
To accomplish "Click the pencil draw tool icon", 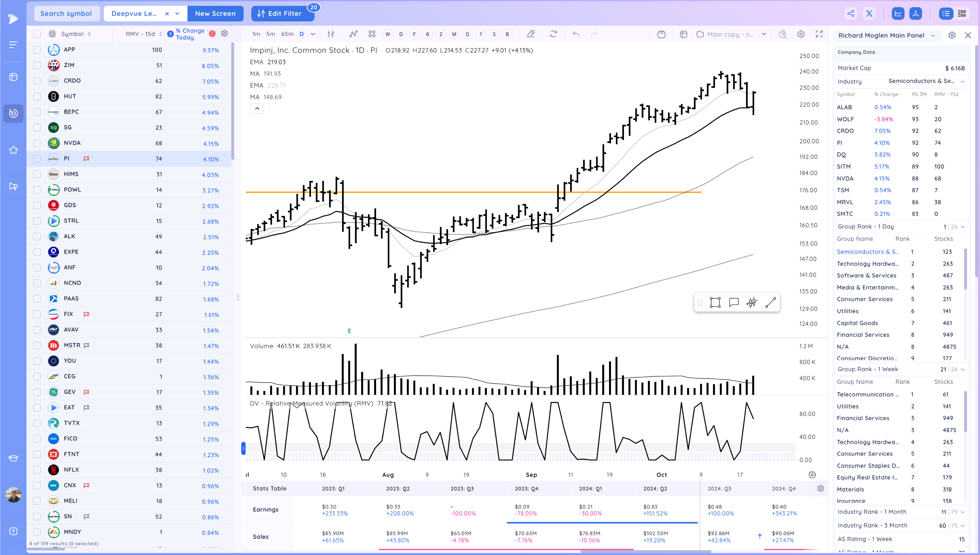I will point(531,34).
